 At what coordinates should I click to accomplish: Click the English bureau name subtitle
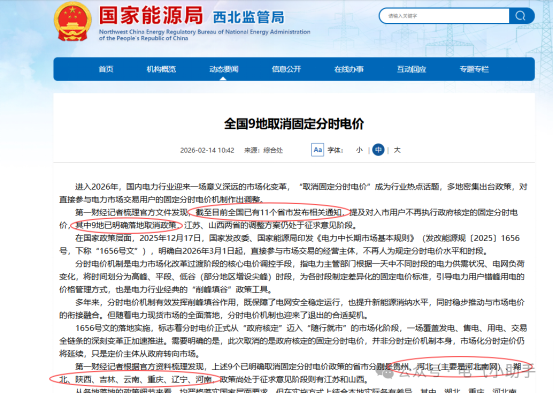click(x=204, y=35)
